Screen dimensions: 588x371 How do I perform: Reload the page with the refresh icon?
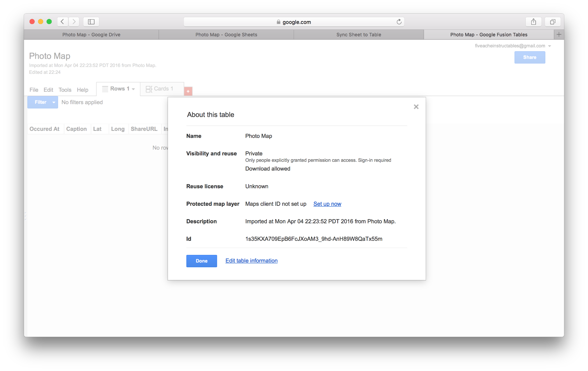coord(399,22)
